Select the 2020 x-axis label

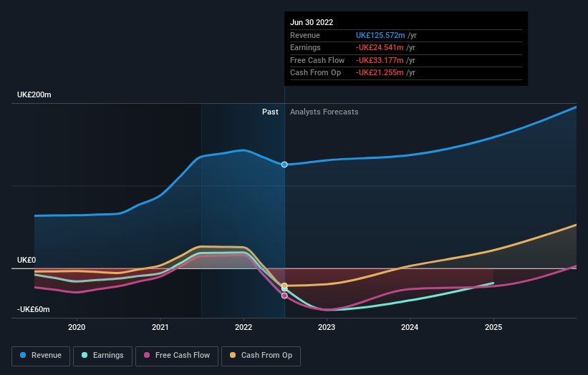[77, 328]
